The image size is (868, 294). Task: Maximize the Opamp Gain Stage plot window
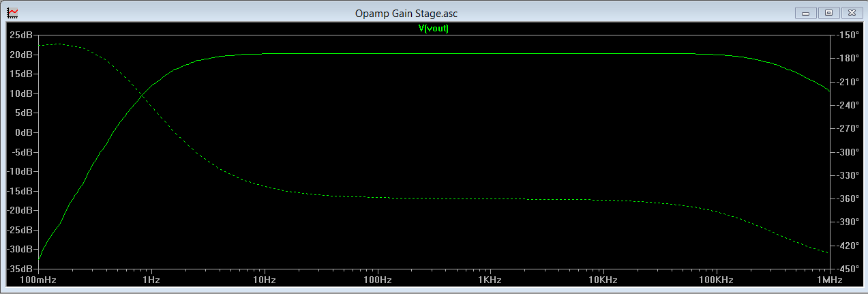(x=828, y=12)
